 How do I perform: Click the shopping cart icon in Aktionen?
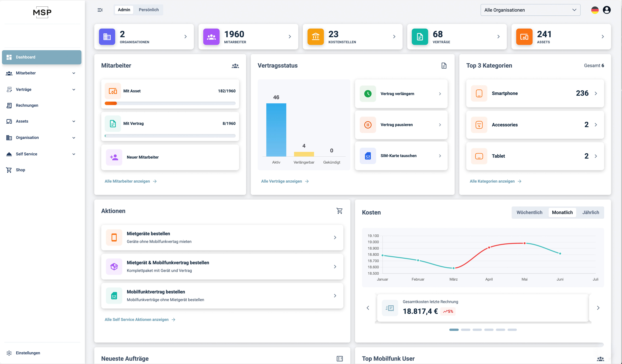(x=339, y=211)
